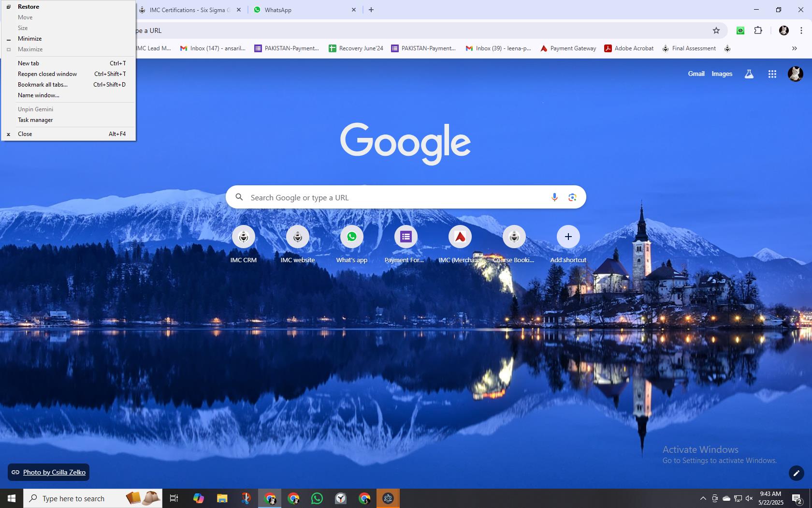Choose Minimize from the window menu
The image size is (812, 508).
(x=68, y=39)
